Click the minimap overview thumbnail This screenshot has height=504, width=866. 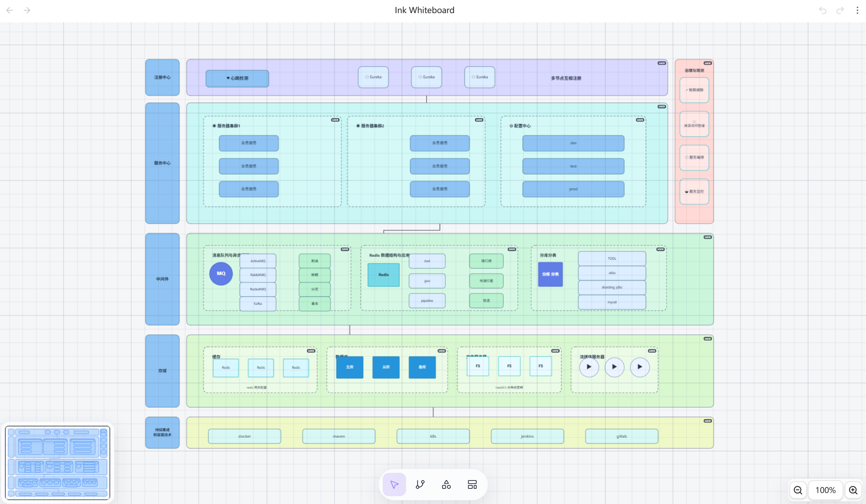coord(57,463)
